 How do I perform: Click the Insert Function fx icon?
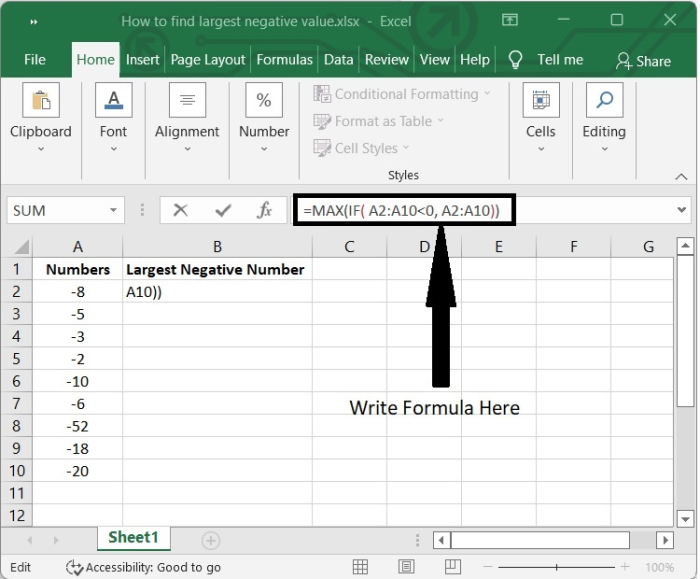(265, 210)
